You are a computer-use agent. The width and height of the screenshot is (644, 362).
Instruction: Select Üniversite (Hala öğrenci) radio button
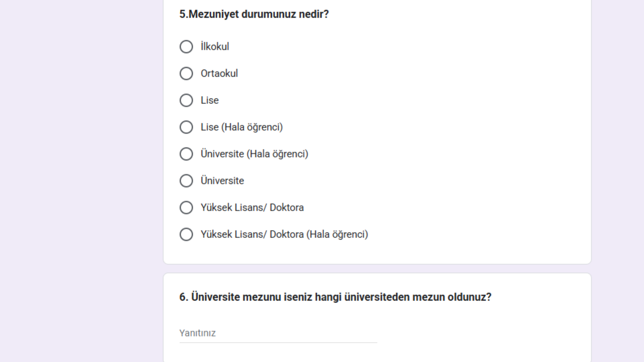click(x=186, y=154)
